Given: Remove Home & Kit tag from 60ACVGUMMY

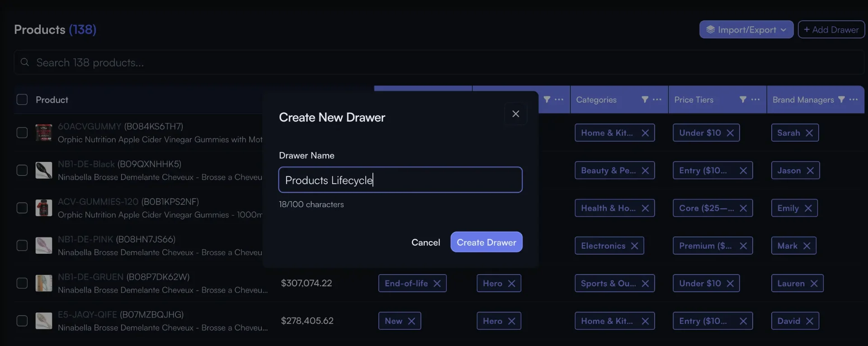Looking at the screenshot, I should [645, 133].
